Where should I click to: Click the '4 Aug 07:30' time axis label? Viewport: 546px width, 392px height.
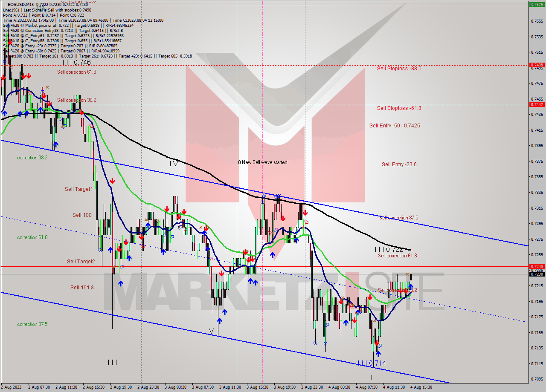coord(366,387)
